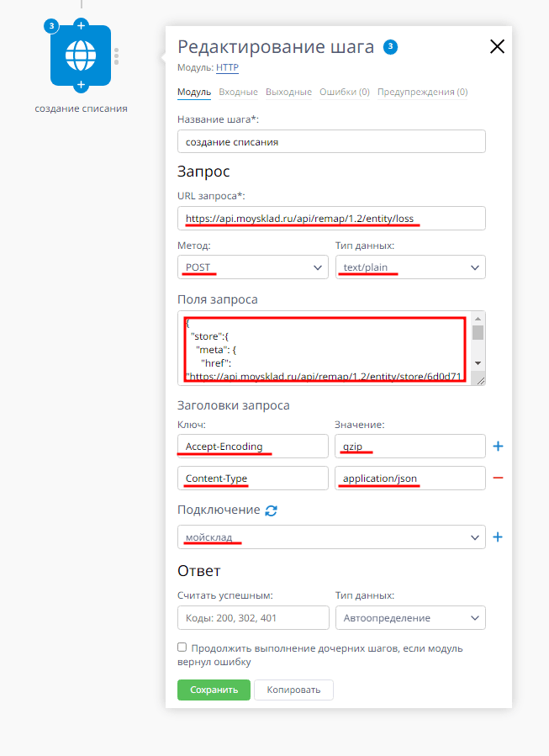Click the plus below the HTTP node
The height and width of the screenshot is (756, 549).
[x=80, y=84]
